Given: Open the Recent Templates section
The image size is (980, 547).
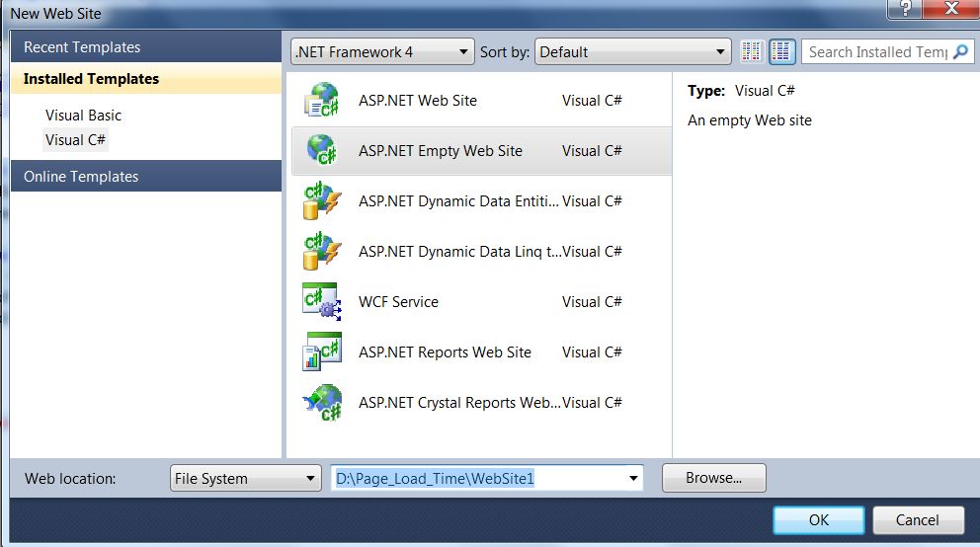Looking at the screenshot, I should (x=145, y=46).
